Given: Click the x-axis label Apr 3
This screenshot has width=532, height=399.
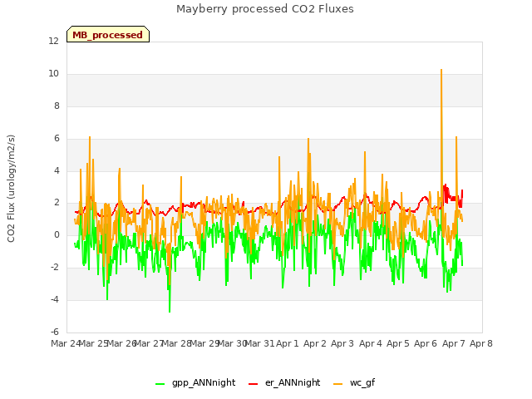Looking at the screenshot, I should click(x=342, y=343).
